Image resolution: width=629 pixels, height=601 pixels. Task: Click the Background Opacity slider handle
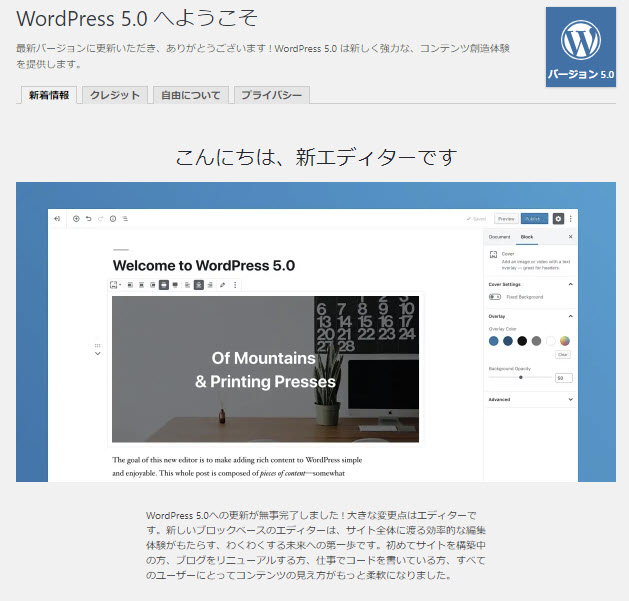click(521, 378)
